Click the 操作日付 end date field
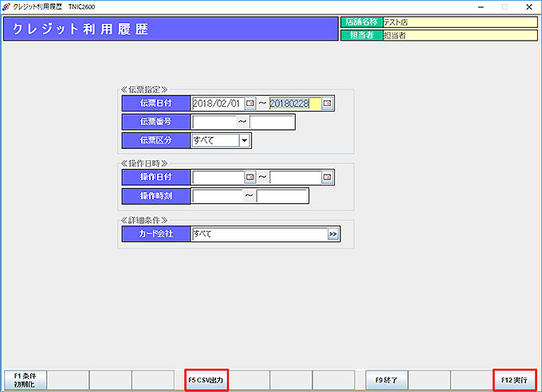This screenshot has height=392, width=542. coord(295,177)
